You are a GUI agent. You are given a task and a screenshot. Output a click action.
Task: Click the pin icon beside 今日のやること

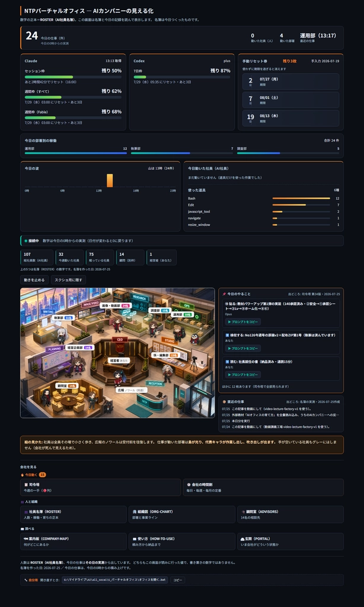[224, 294]
